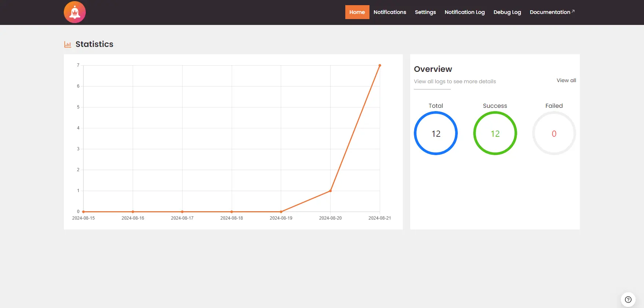The width and height of the screenshot is (644, 308).
Task: Open the Documentation link
Action: tap(550, 12)
